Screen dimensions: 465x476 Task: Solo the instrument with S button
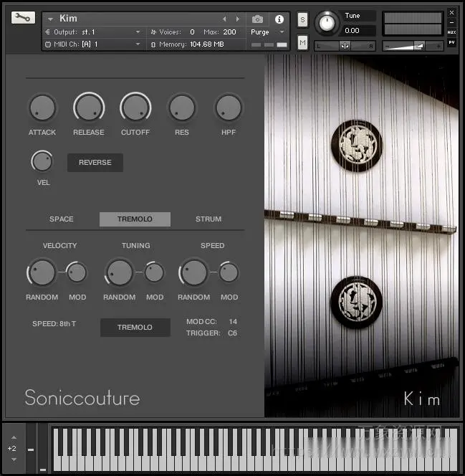click(302, 20)
